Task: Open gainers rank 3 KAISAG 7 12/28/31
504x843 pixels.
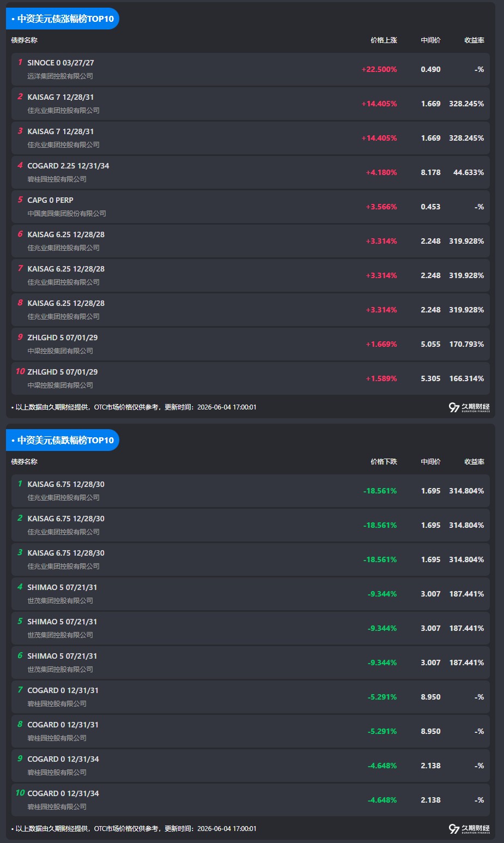Action: (x=251, y=138)
